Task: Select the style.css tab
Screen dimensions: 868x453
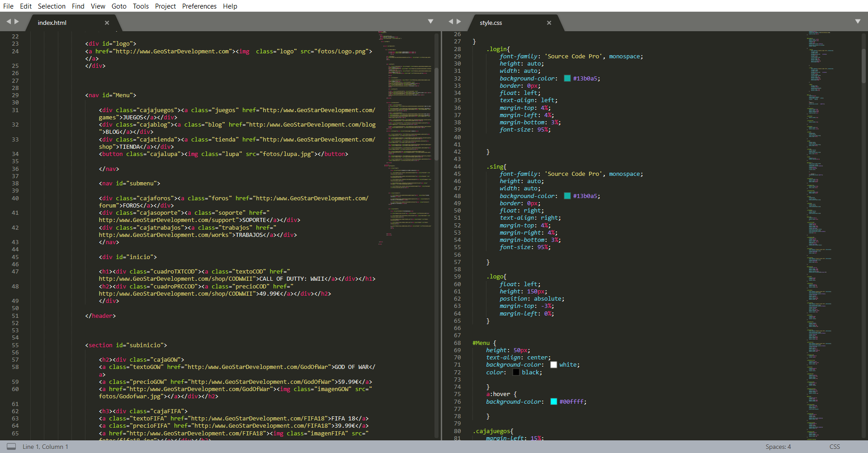Action: [491, 23]
